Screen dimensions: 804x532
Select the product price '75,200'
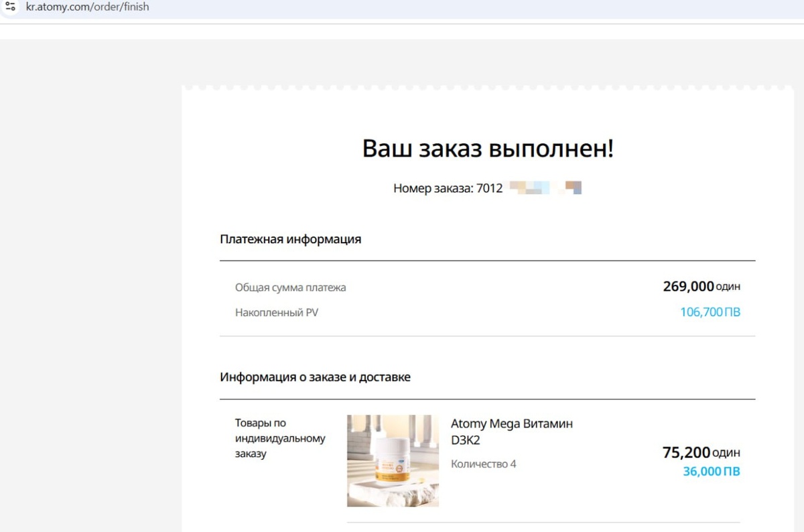coord(687,453)
